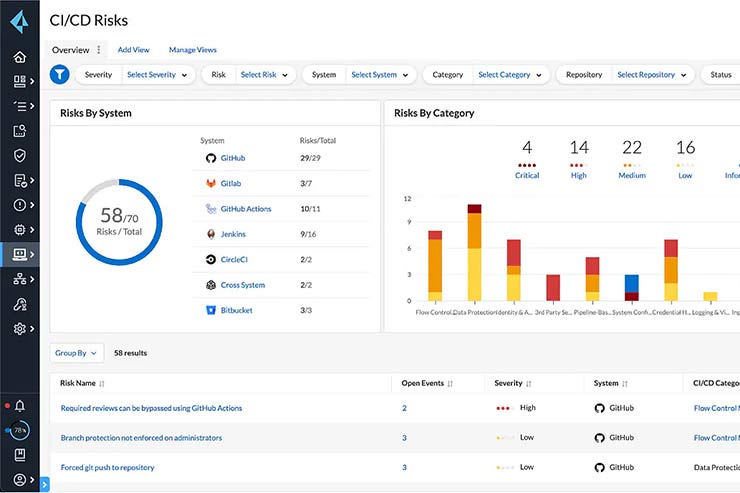Image resolution: width=740 pixels, height=493 pixels.
Task: Open the three-dot menu beside Overview
Action: click(98, 50)
